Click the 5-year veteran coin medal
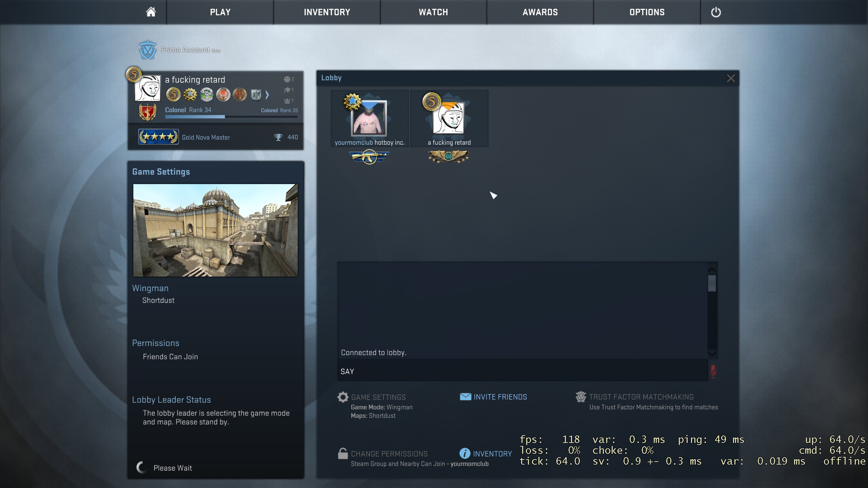This screenshot has width=868, height=488. [173, 95]
